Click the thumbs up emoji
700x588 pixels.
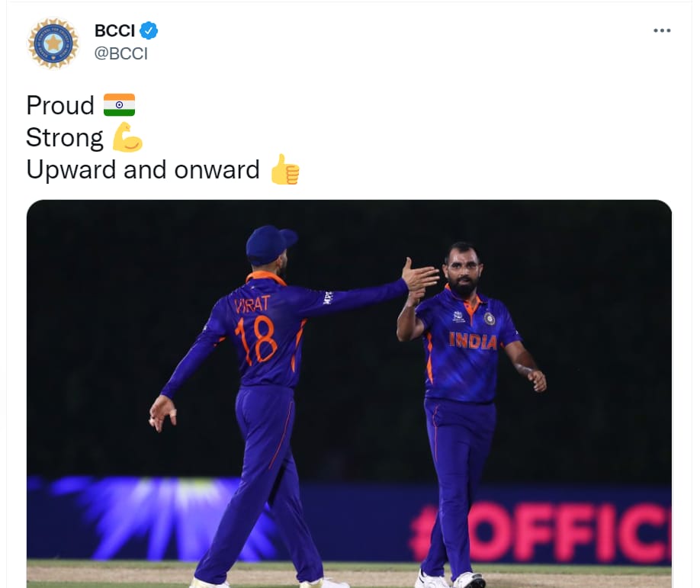click(285, 169)
